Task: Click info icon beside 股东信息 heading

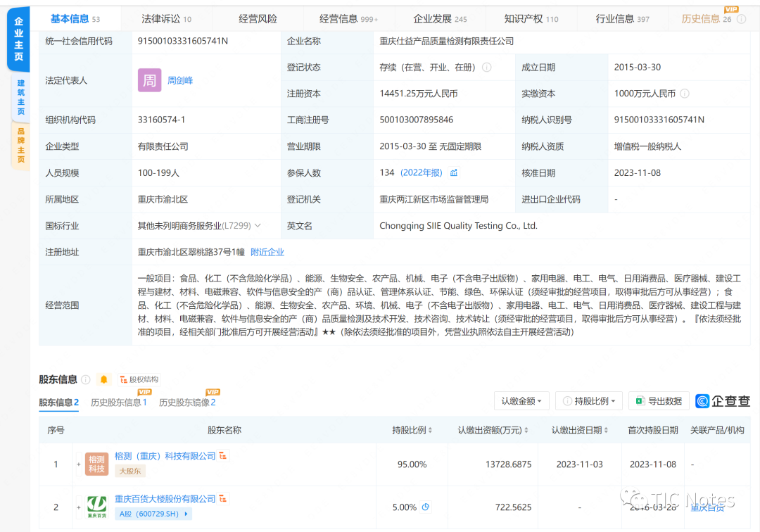Action: 86,379
